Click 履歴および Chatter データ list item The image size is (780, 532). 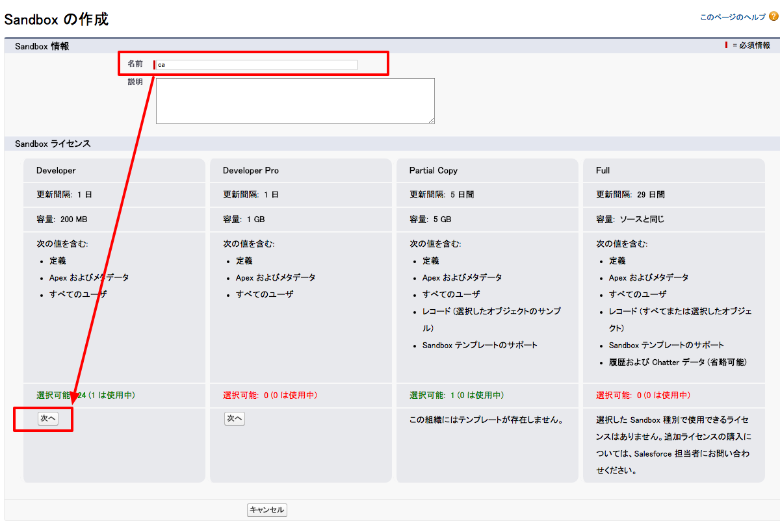click(x=678, y=362)
